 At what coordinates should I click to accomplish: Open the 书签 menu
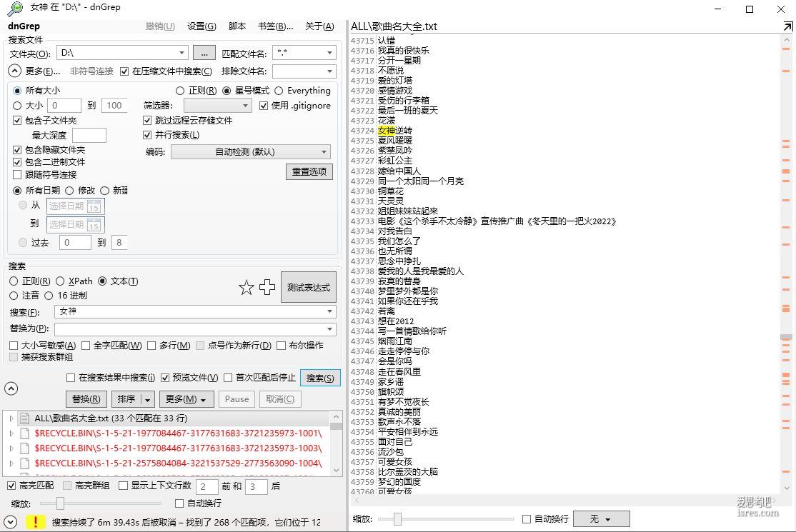click(x=276, y=26)
